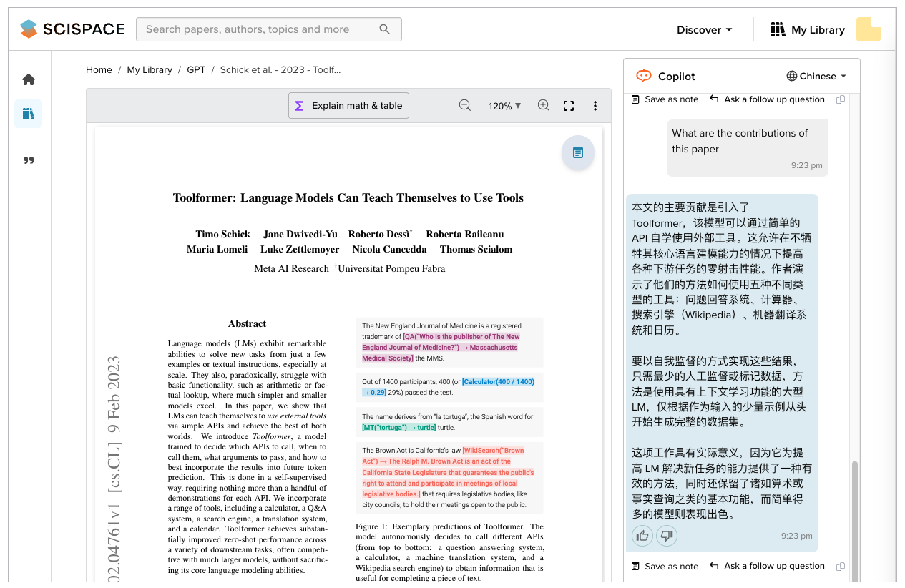Click the globe language icon
Viewport: 905px width, 588px height.
point(791,76)
